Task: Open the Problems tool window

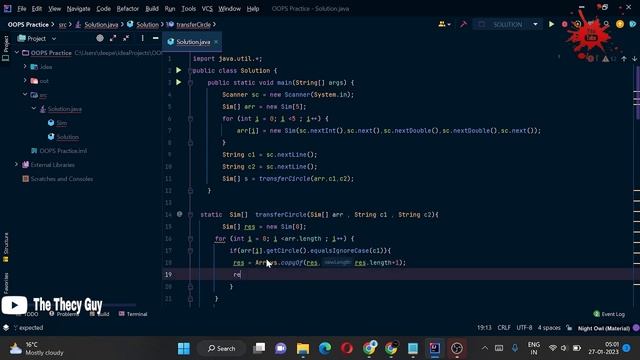Action: [64, 314]
